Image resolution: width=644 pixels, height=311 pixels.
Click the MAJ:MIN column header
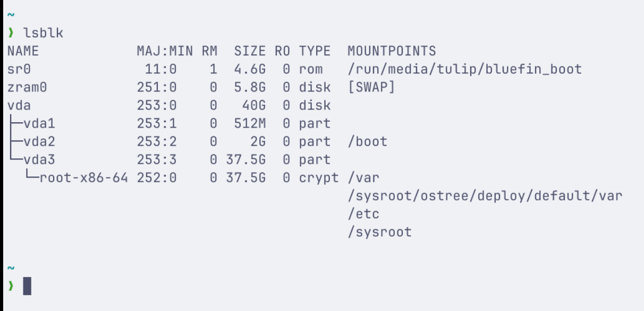point(165,51)
